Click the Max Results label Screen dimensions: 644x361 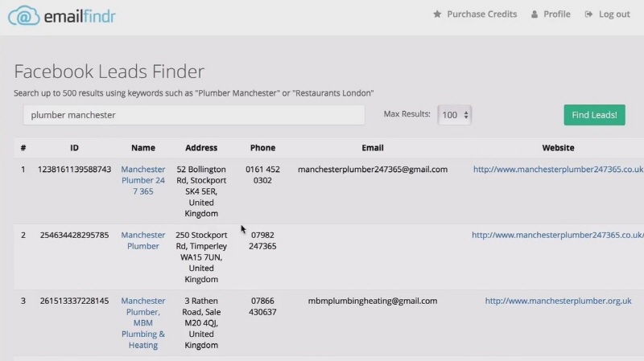(x=407, y=114)
